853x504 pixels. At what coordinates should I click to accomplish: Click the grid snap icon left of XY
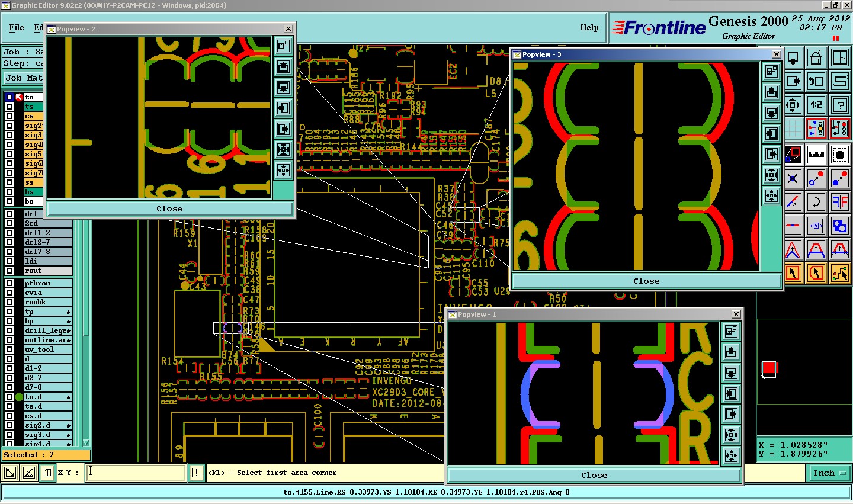point(47,473)
